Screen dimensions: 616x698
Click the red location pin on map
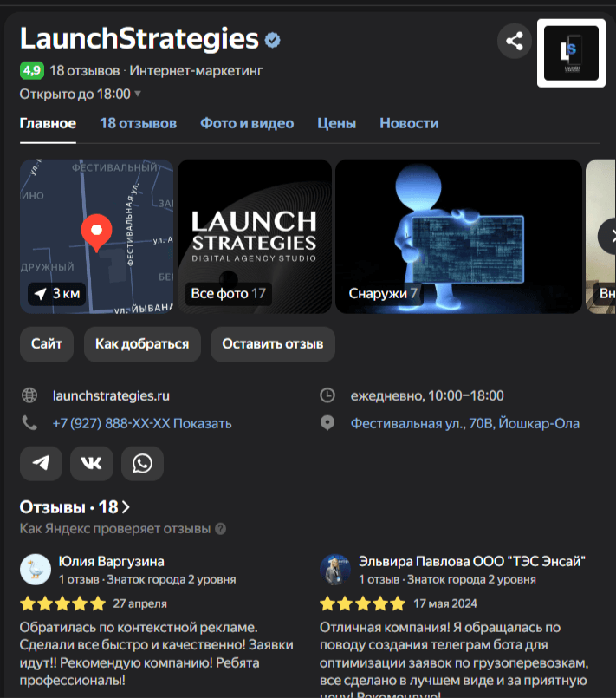[x=97, y=232]
